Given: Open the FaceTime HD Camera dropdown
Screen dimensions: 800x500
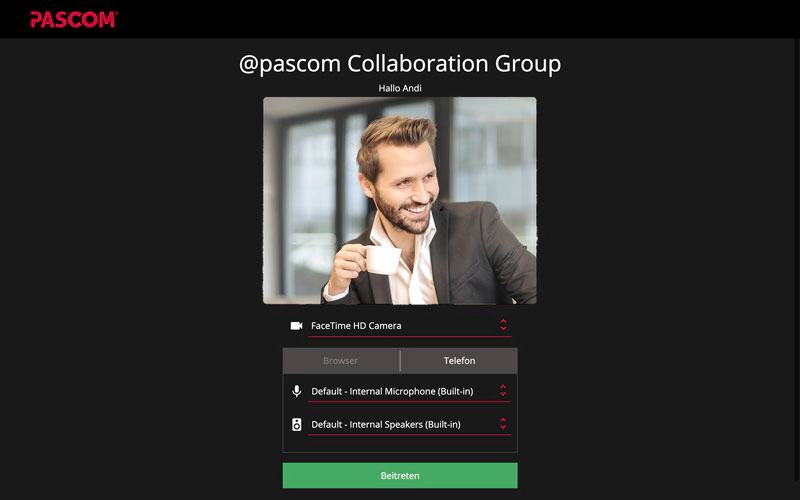Looking at the screenshot, I should point(409,326).
